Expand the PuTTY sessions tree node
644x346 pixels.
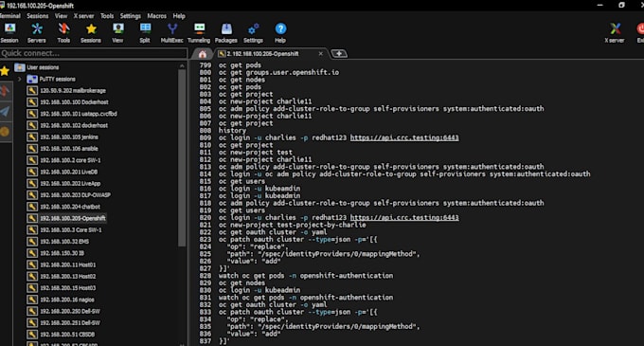click(19, 79)
